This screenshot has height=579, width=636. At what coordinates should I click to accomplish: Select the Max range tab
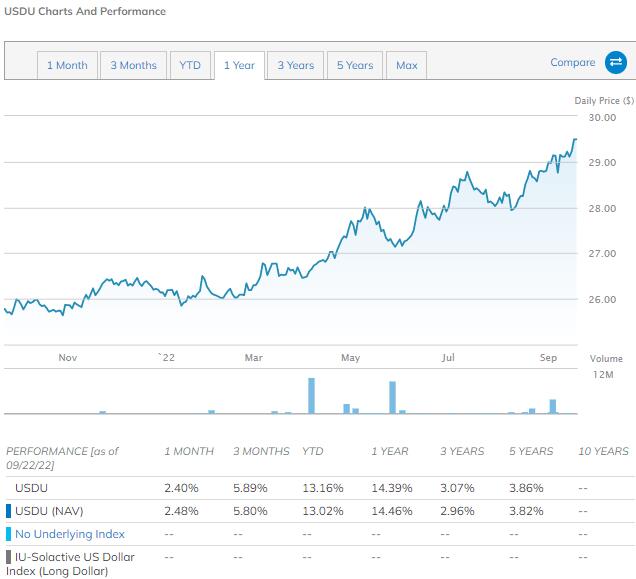click(x=406, y=66)
